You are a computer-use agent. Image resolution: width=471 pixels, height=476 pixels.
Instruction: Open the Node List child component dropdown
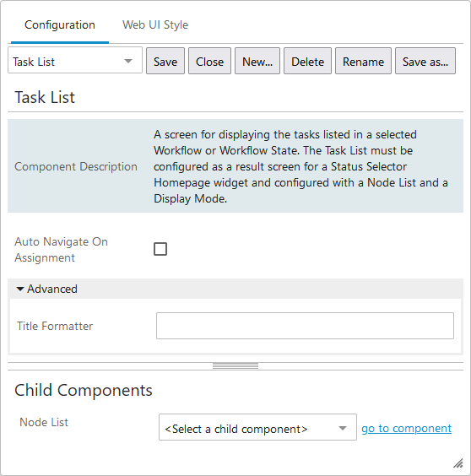click(x=257, y=429)
